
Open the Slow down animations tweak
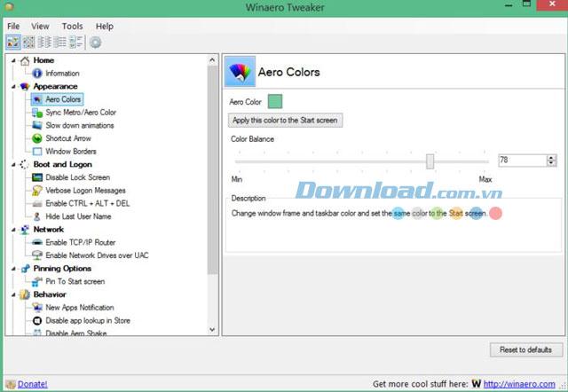coord(79,126)
